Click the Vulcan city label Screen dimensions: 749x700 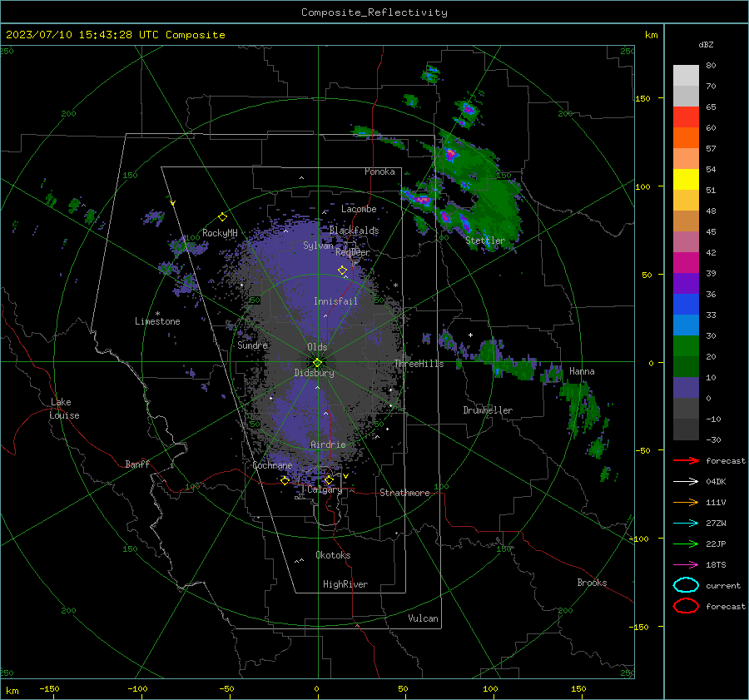tap(423, 618)
